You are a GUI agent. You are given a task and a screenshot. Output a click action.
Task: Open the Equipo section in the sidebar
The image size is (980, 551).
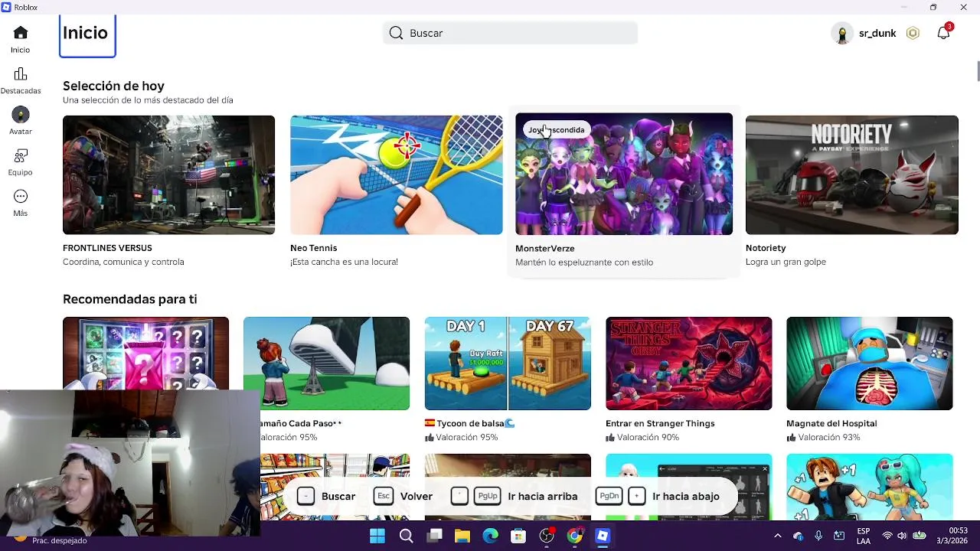point(21,163)
